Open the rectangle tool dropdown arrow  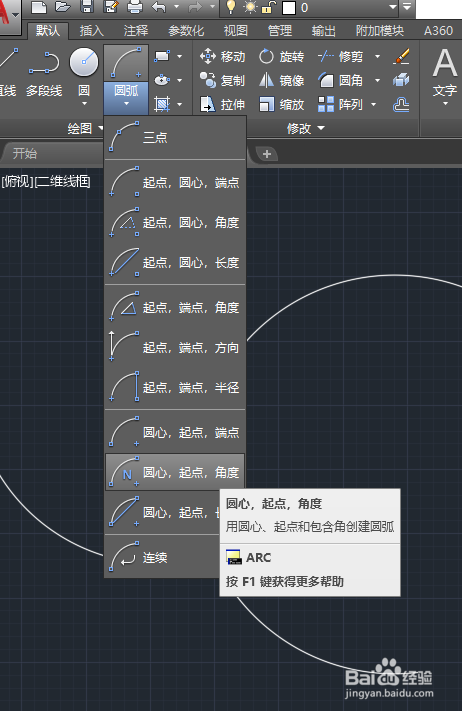coord(180,56)
